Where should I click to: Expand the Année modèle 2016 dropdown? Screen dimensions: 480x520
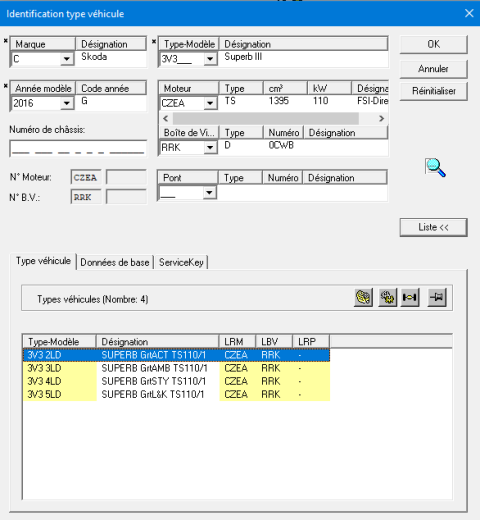coord(67,103)
